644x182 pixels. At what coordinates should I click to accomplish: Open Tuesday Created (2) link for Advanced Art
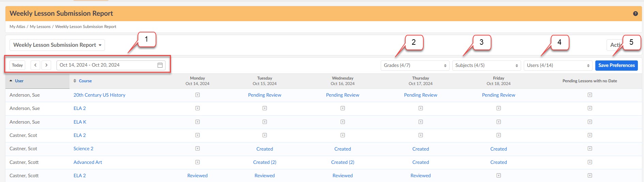pyautogui.click(x=265, y=162)
